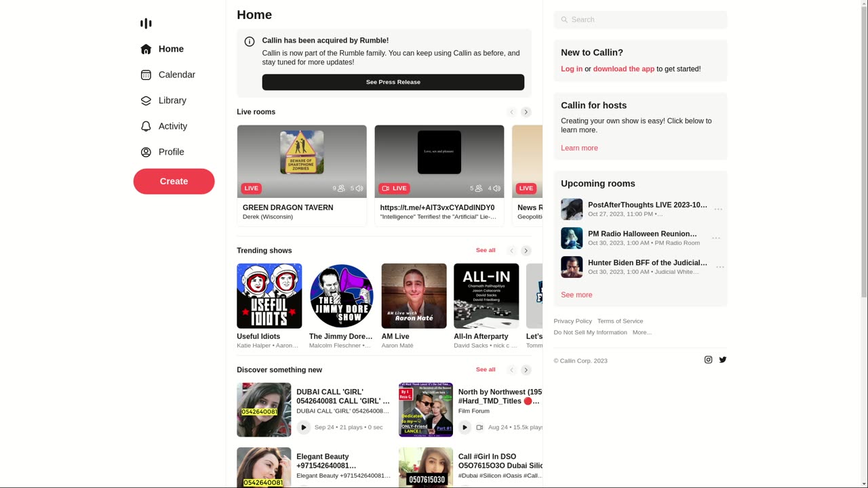Click the page vertical scrollbar
Screen dimensions: 868x488
tap(864, 244)
